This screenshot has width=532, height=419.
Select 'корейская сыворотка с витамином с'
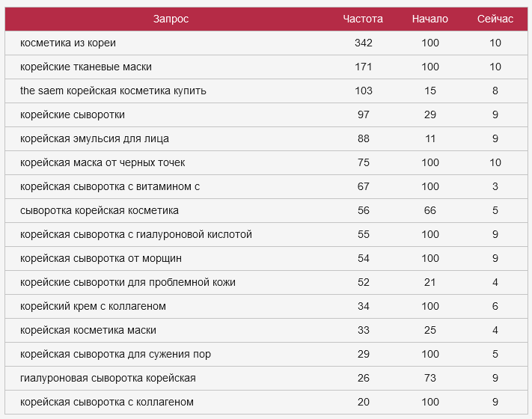[110, 186]
